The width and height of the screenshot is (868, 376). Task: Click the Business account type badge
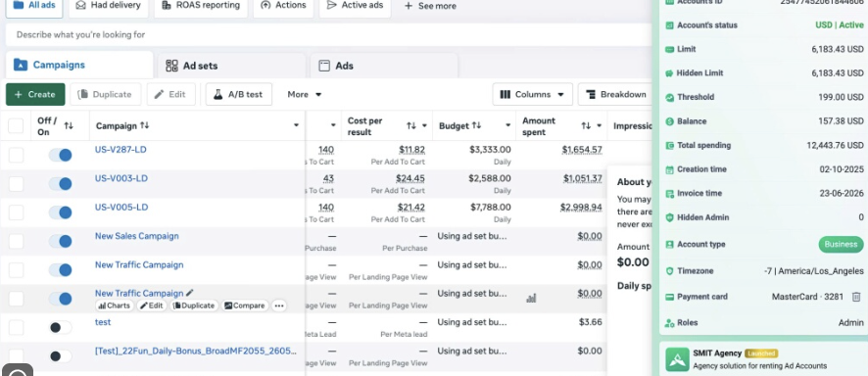(841, 244)
